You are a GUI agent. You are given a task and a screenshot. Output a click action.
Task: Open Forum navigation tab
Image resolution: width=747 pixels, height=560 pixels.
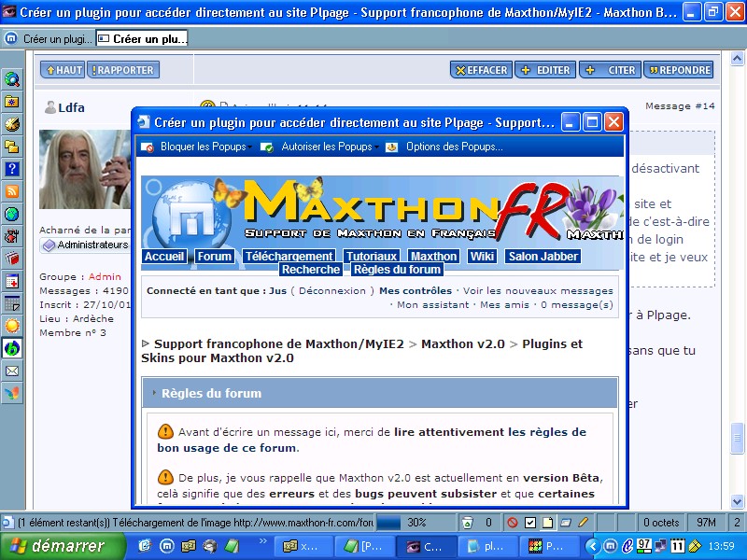[215, 256]
